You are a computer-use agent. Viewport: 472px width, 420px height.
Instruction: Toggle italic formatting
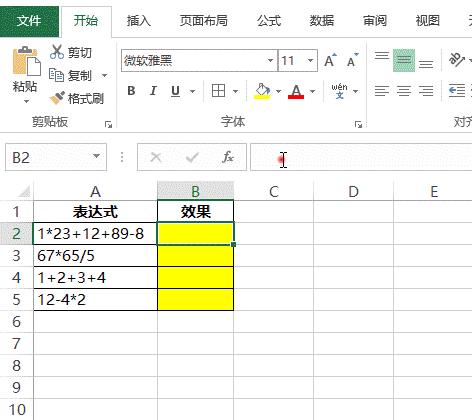tap(153, 91)
